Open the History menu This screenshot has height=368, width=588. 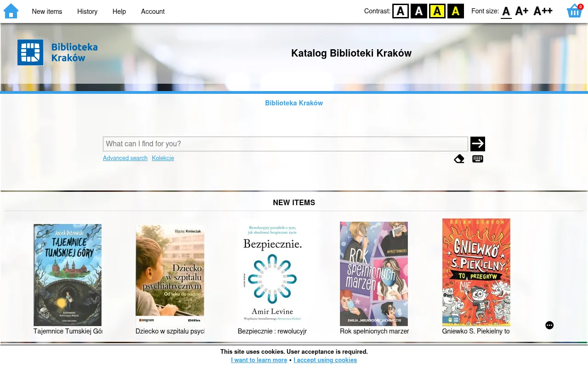(x=87, y=11)
